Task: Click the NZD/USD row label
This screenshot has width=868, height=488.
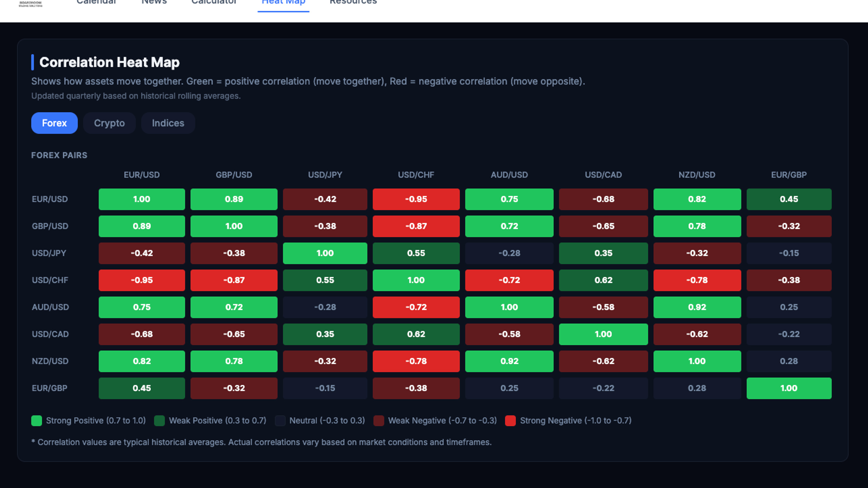Action: pos(50,361)
